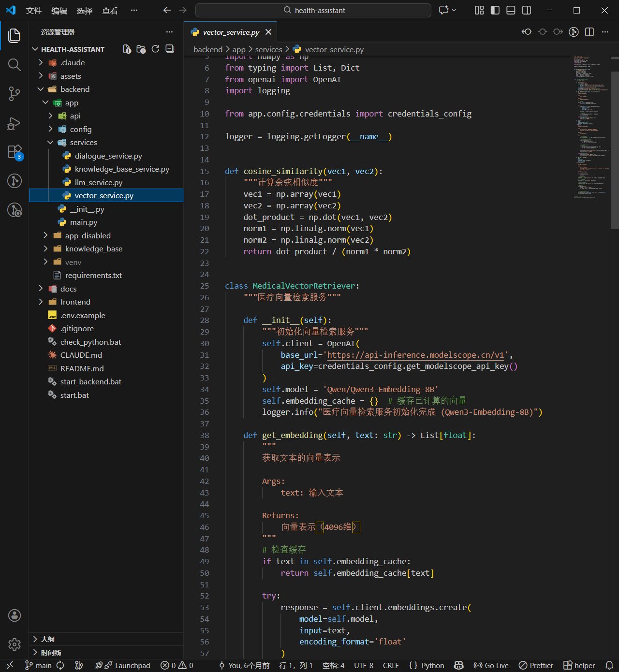Click the health-assistant search box
The height and width of the screenshot is (672, 619).
pyautogui.click(x=313, y=10)
